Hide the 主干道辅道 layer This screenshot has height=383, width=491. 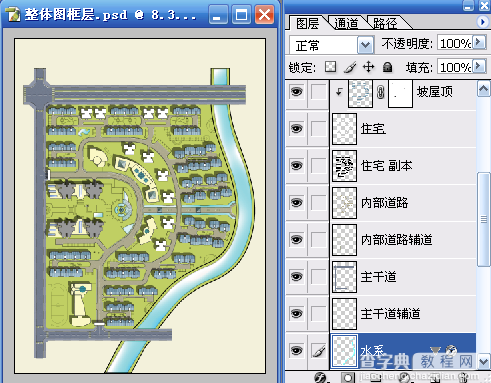click(x=296, y=313)
